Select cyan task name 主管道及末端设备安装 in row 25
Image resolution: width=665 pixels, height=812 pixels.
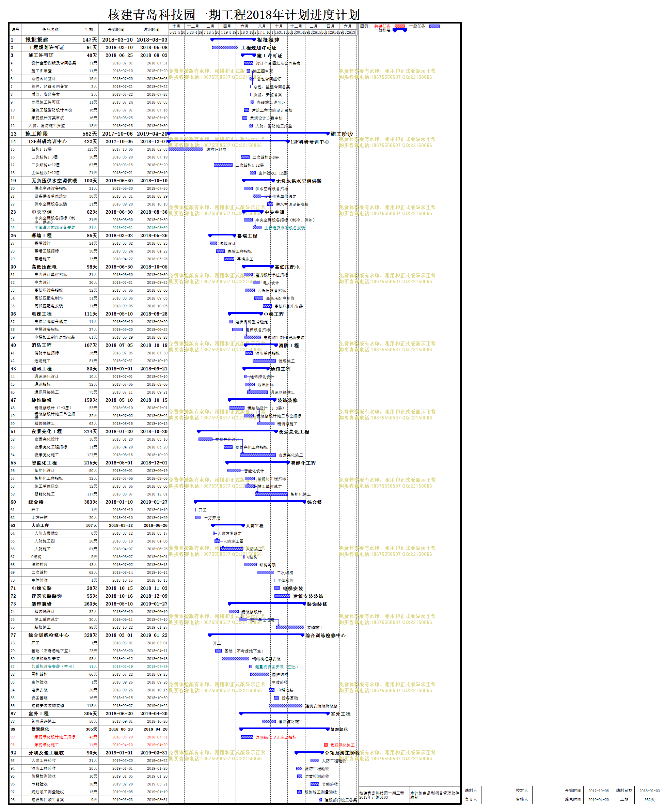coord(55,228)
